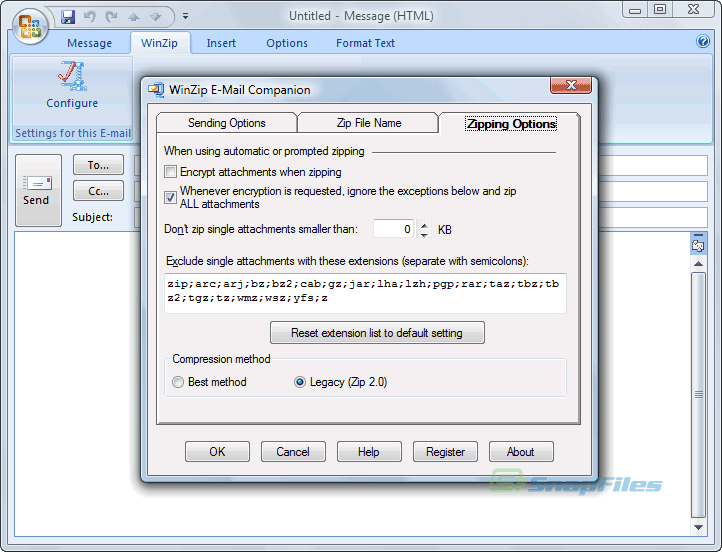Screen dimensions: 722x552
Task: Open the Format Text ribbon tab
Action: coord(365,43)
